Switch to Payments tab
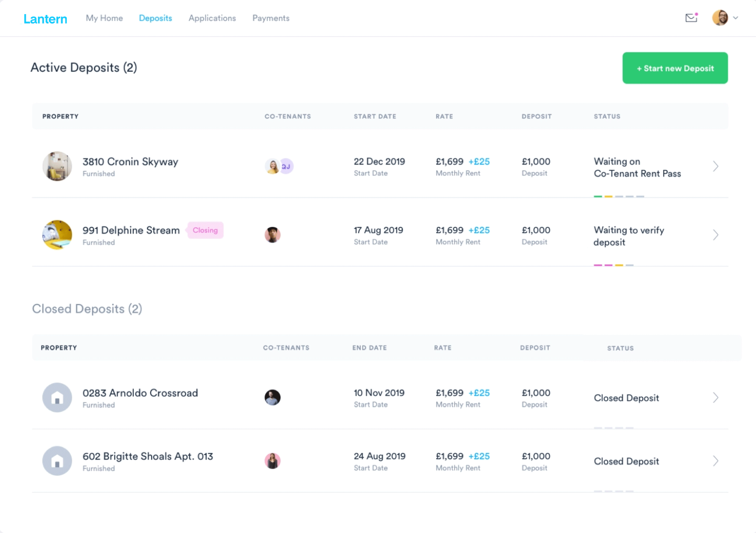This screenshot has width=756, height=533. (x=271, y=18)
